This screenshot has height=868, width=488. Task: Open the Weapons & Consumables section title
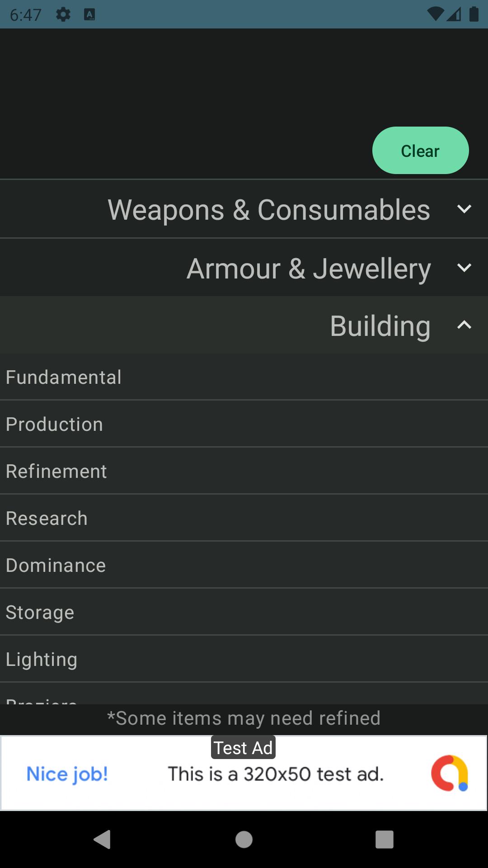click(269, 210)
